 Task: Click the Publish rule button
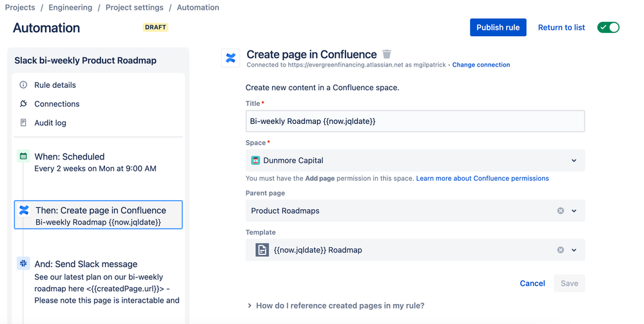point(498,27)
